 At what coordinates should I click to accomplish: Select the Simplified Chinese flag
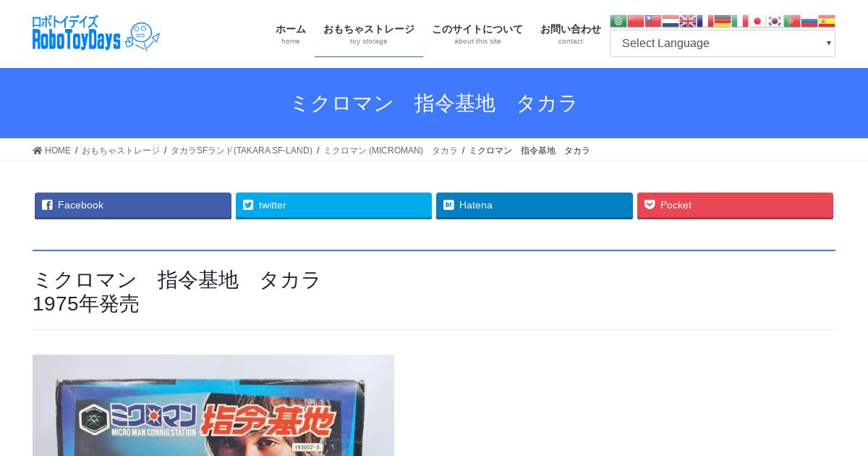point(635,21)
